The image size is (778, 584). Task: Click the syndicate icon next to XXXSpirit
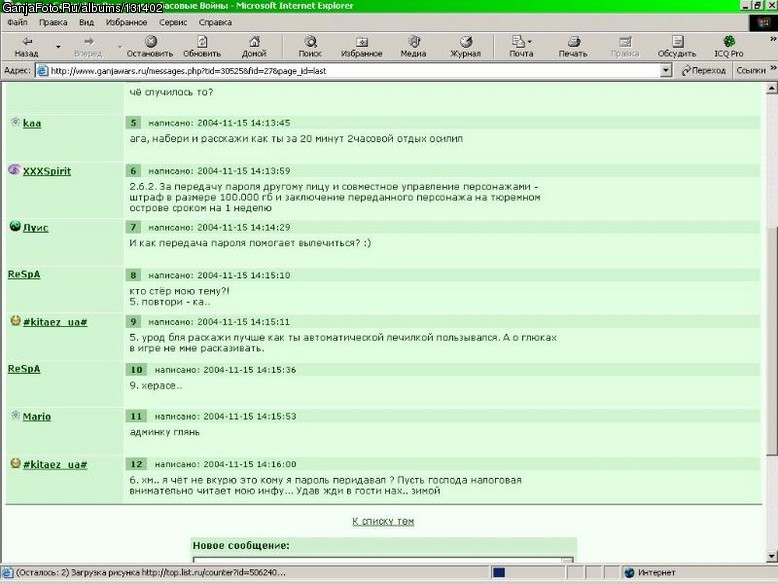14,170
